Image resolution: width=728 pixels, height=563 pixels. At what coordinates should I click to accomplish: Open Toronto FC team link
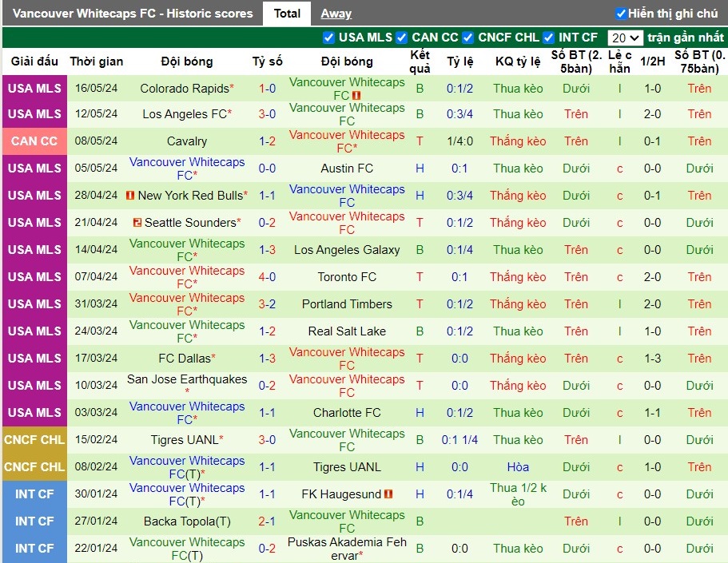(x=347, y=277)
